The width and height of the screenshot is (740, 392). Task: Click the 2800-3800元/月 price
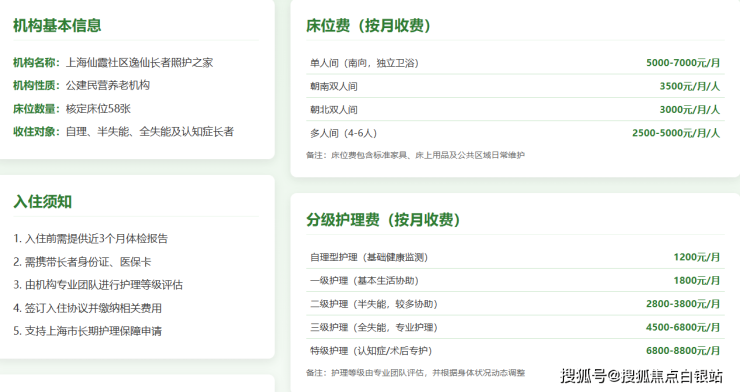point(683,304)
